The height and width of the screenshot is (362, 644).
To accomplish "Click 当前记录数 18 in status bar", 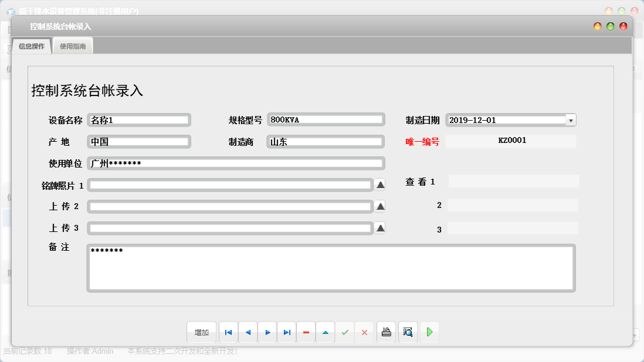I will 28,351.
